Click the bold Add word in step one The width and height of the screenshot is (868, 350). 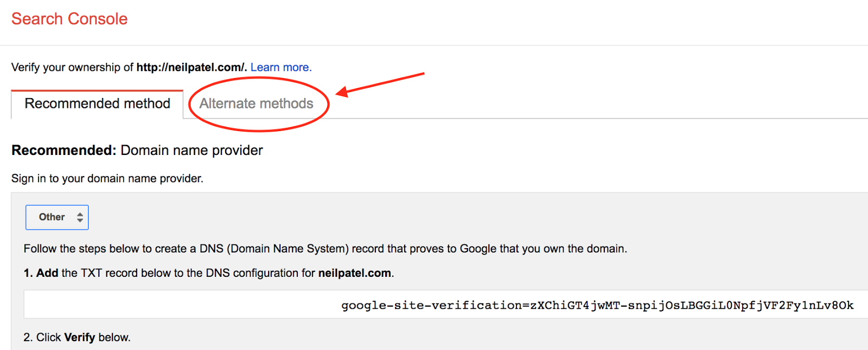(x=47, y=273)
